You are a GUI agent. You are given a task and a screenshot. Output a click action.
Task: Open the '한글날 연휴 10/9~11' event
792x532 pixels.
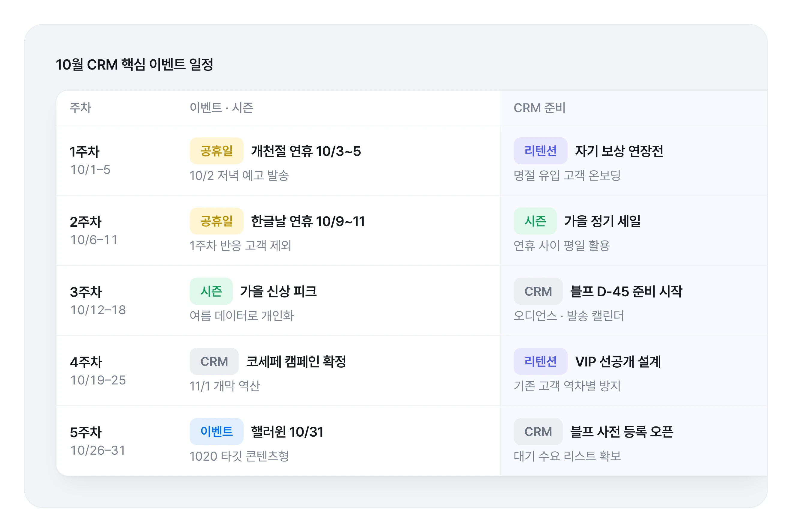click(x=308, y=221)
